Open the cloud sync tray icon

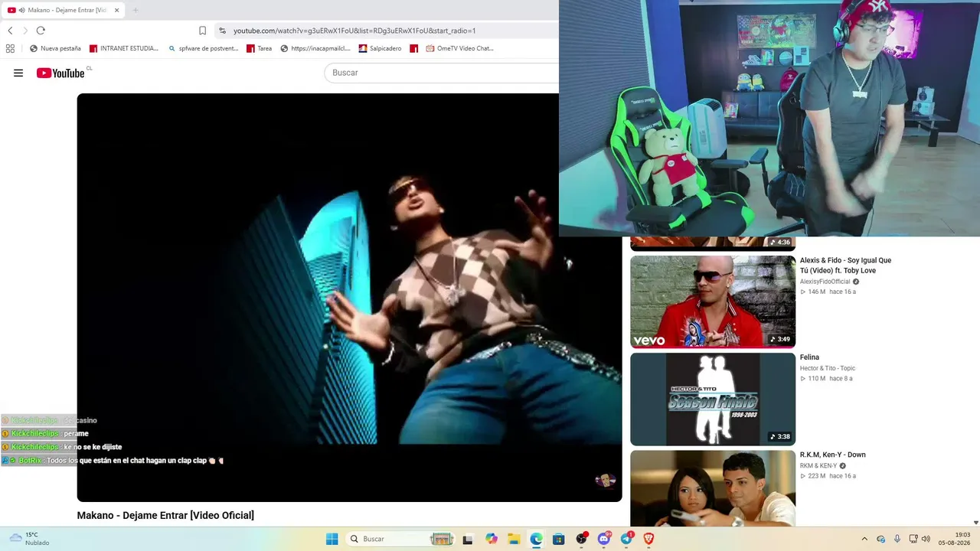click(x=881, y=539)
